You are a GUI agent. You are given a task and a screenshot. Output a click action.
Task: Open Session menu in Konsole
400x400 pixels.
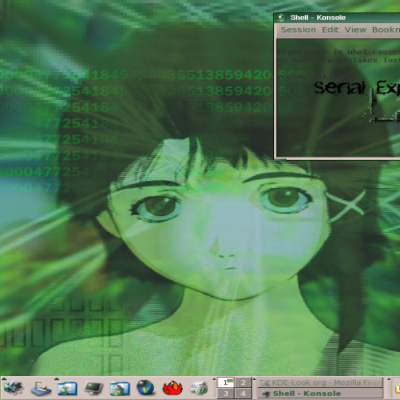pos(298,30)
